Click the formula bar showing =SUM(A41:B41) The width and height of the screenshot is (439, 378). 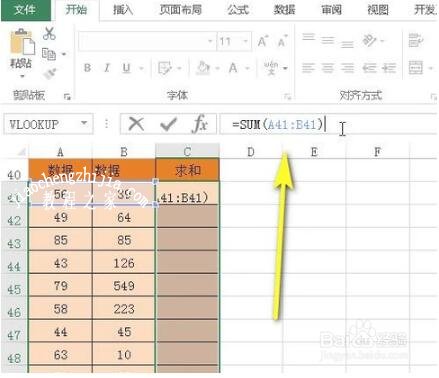329,124
